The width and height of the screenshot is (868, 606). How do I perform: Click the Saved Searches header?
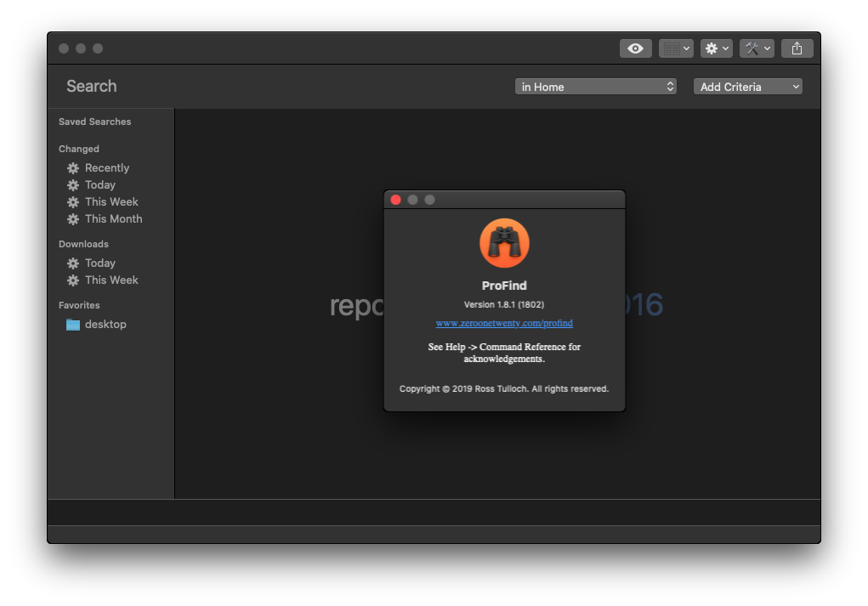pyautogui.click(x=94, y=122)
